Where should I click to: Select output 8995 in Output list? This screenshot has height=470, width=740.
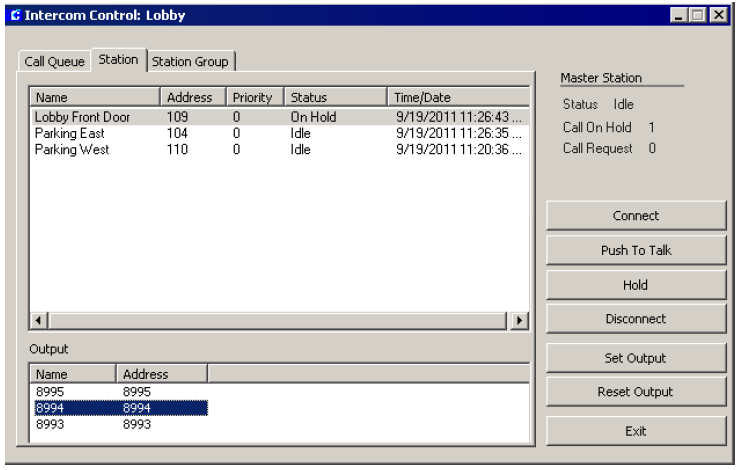50,392
